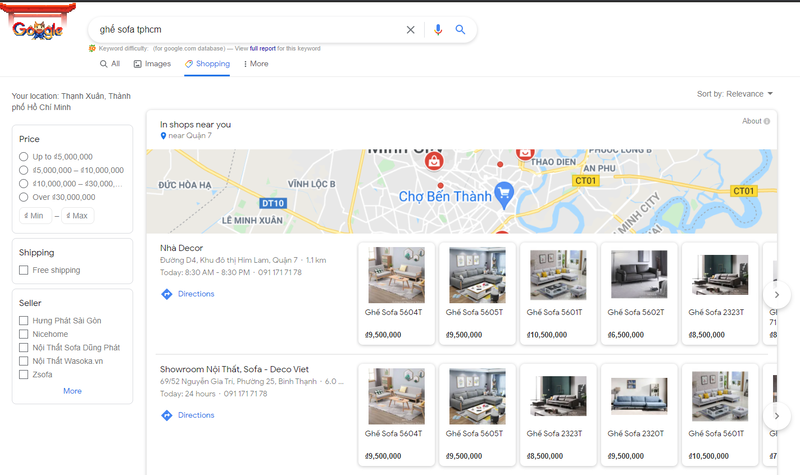800x475 pixels.
Task: Start voice search with microphone icon
Action: (438, 30)
